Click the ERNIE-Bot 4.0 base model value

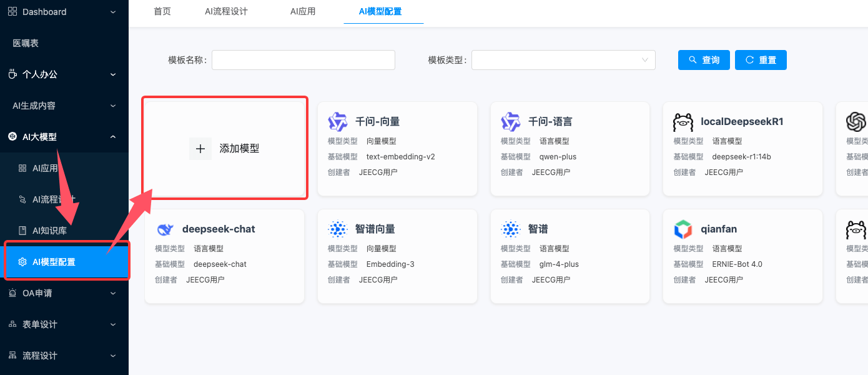click(x=737, y=264)
